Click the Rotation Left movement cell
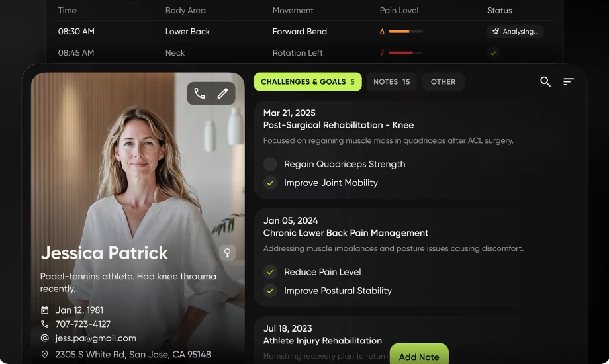Viewport: 609px width, 364px height. (x=297, y=52)
